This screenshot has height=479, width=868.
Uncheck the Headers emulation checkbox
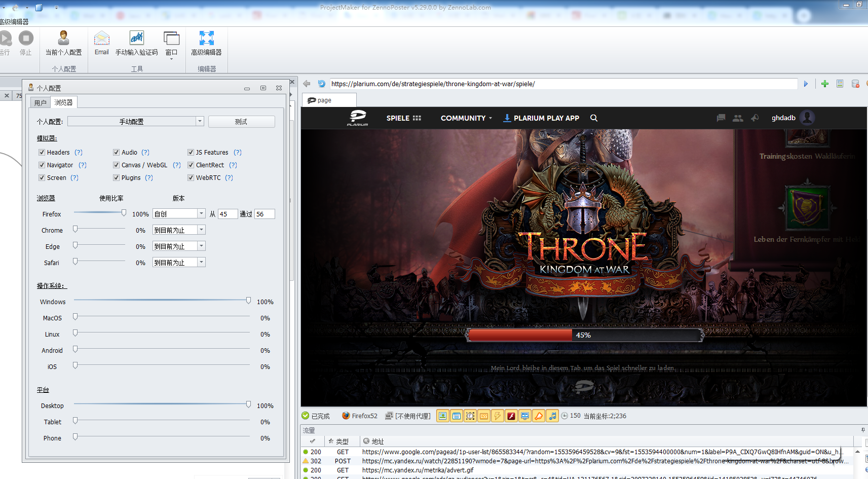(x=42, y=152)
